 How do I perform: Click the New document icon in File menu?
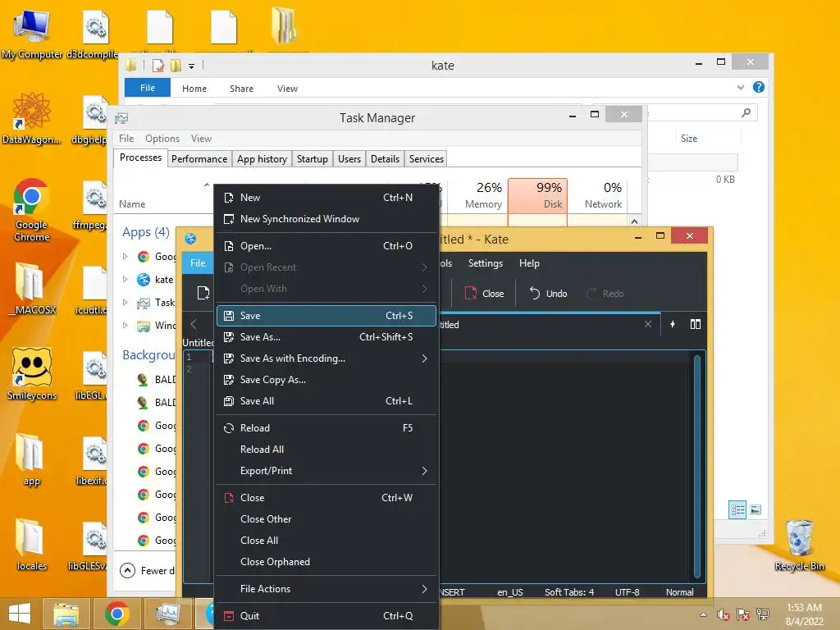click(x=229, y=198)
